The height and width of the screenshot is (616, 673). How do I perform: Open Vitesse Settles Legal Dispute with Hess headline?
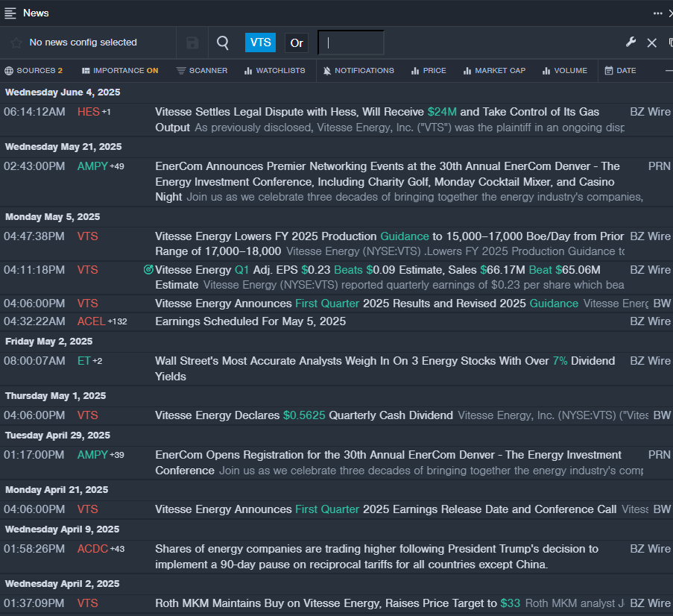[x=377, y=119]
